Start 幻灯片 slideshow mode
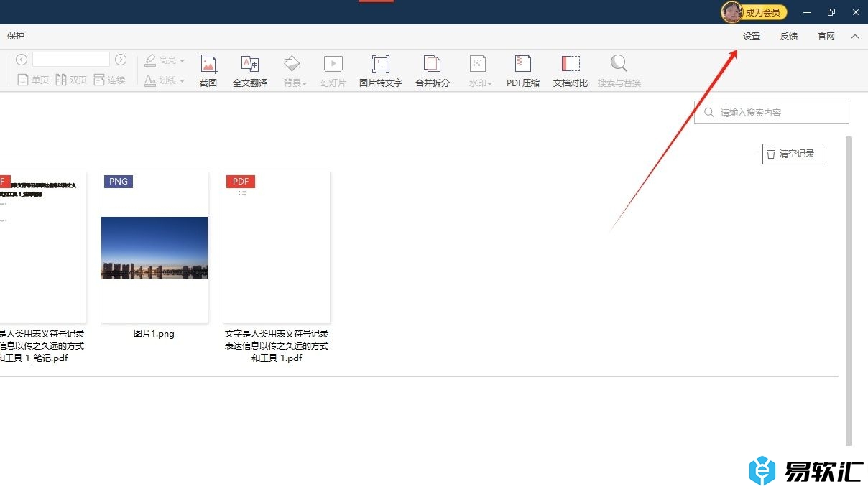This screenshot has height=489, width=868. point(333,71)
